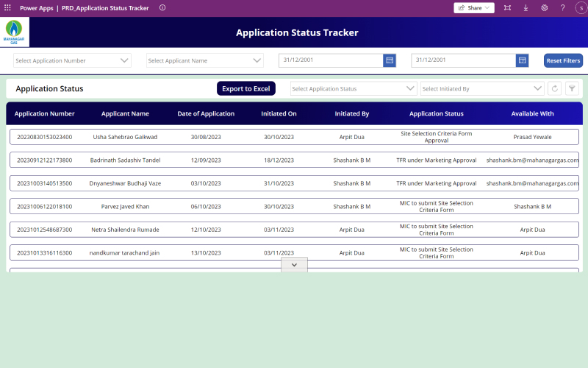The image size is (588, 368).
Task: Click PRD_Application Status Tracker app name
Action: pos(105,8)
